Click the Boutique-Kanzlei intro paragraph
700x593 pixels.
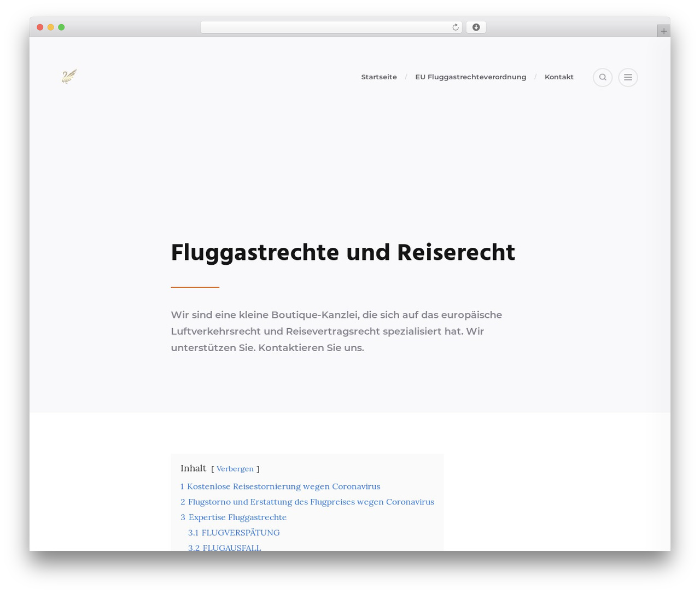(336, 331)
